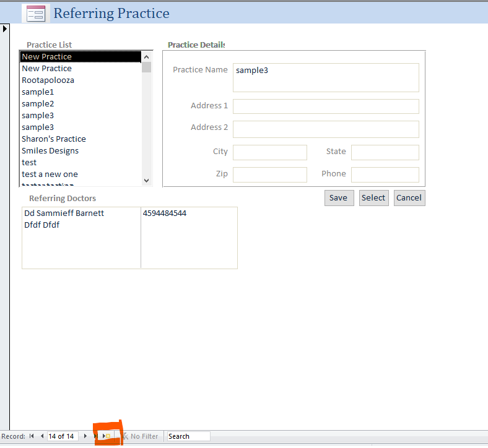
Task: Click into the Phone field
Action: (385, 174)
